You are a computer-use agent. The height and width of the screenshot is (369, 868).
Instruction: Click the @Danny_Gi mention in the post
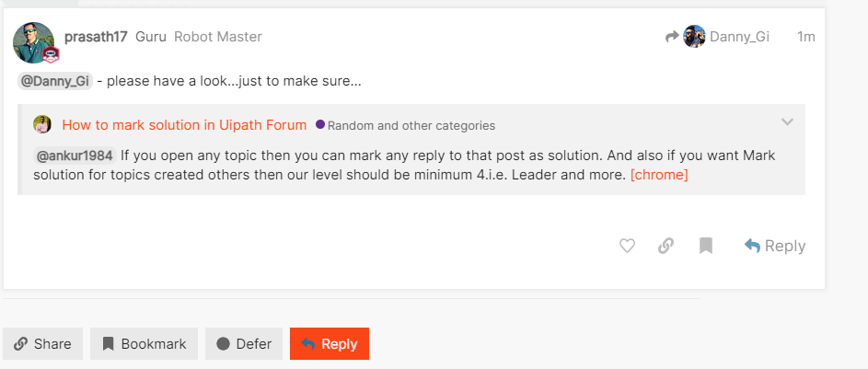click(54, 81)
